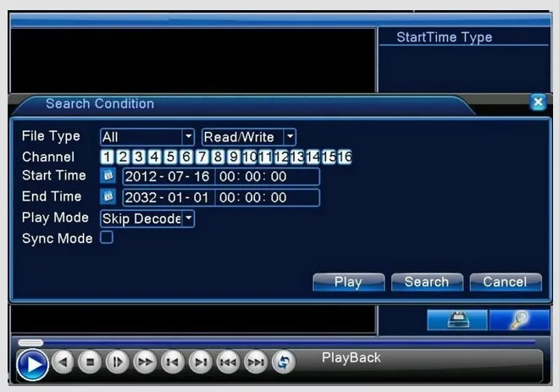Screen dimensions: 559x392
Task: Click the End Time hour field
Action: pos(225,198)
